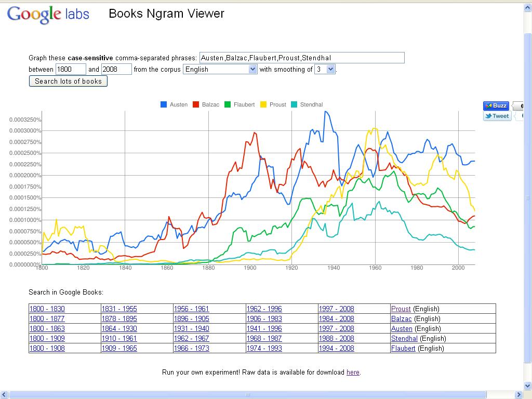The image size is (532, 399).
Task: Click the Stendhal legend label
Action: point(312,104)
